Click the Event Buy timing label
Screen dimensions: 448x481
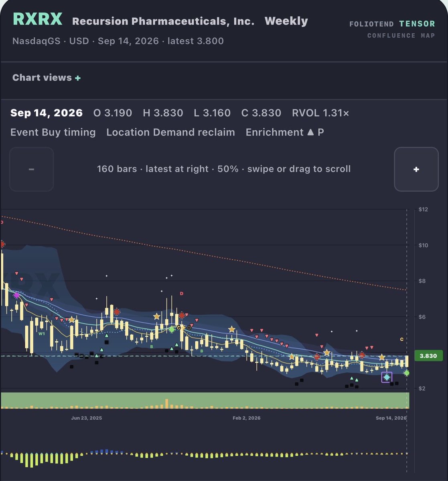tap(53, 132)
